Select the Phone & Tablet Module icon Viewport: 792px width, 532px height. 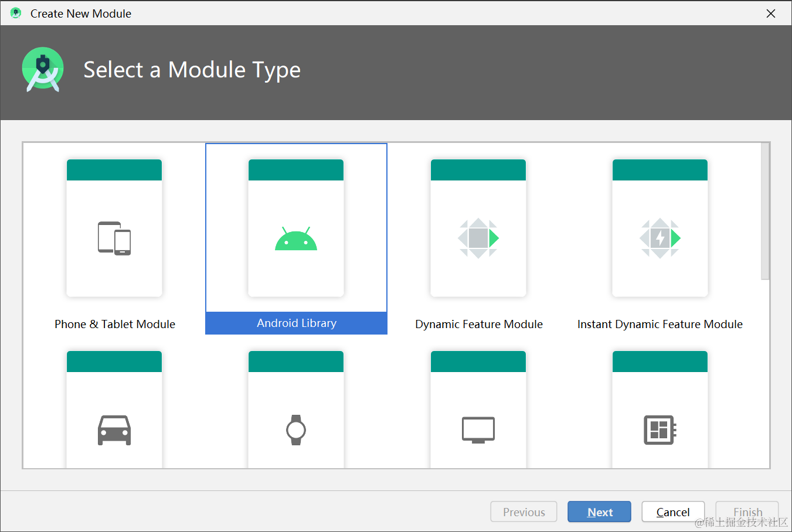114,238
